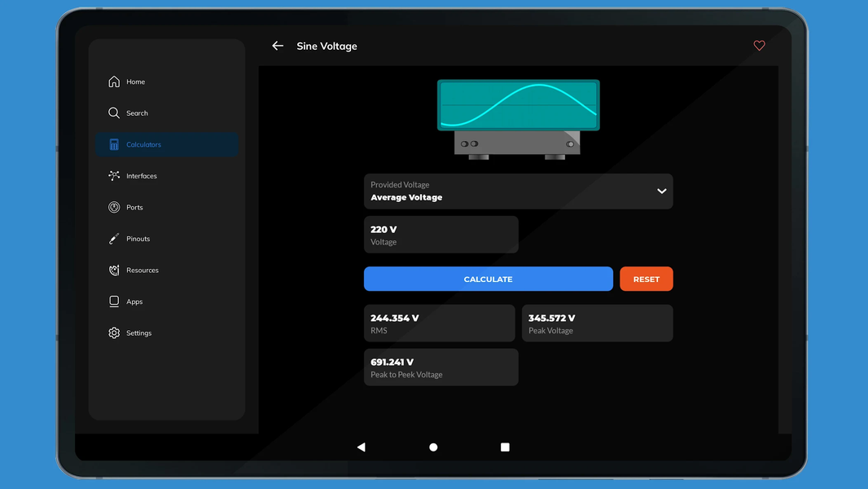This screenshot has height=489, width=868.
Task: Open Ports via the port gauge icon
Action: (114, 207)
